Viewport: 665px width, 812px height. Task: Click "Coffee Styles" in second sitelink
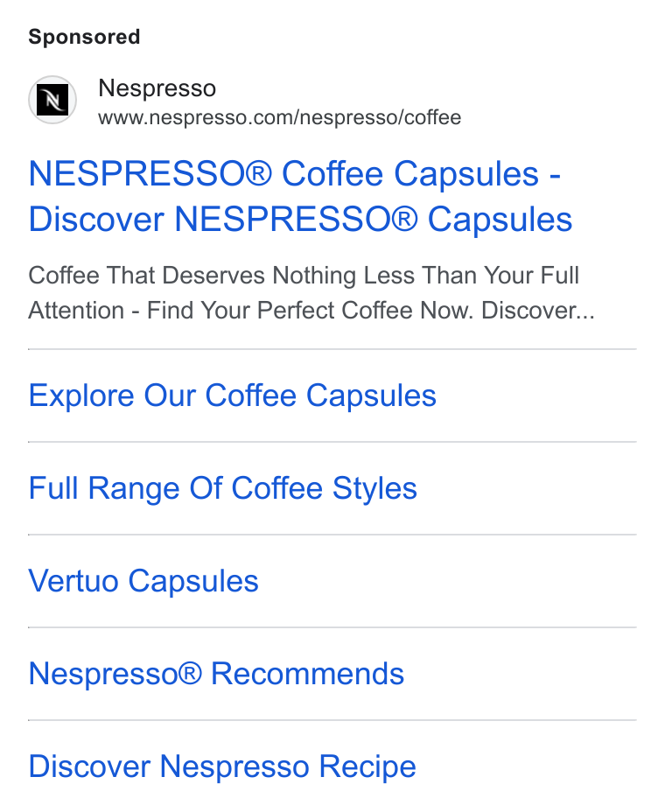[x=325, y=488]
